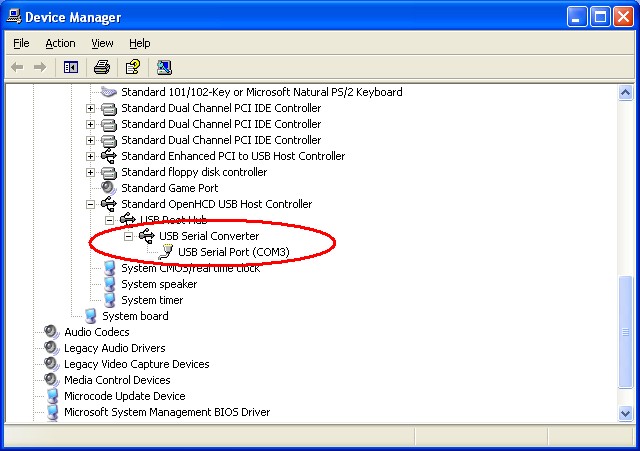The height and width of the screenshot is (451, 640).
Task: Click the floppy disk controller icon
Action: coord(109,172)
